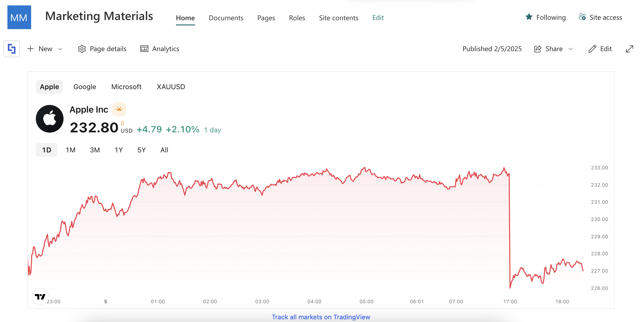The width and height of the screenshot is (644, 322).
Task: Open page Analytics chart icon
Action: point(144,49)
